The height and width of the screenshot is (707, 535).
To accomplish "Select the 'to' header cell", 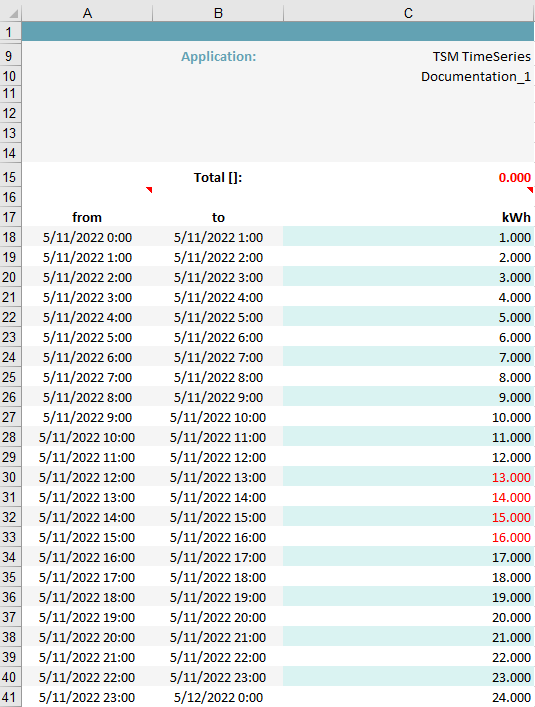I will tap(218, 217).
